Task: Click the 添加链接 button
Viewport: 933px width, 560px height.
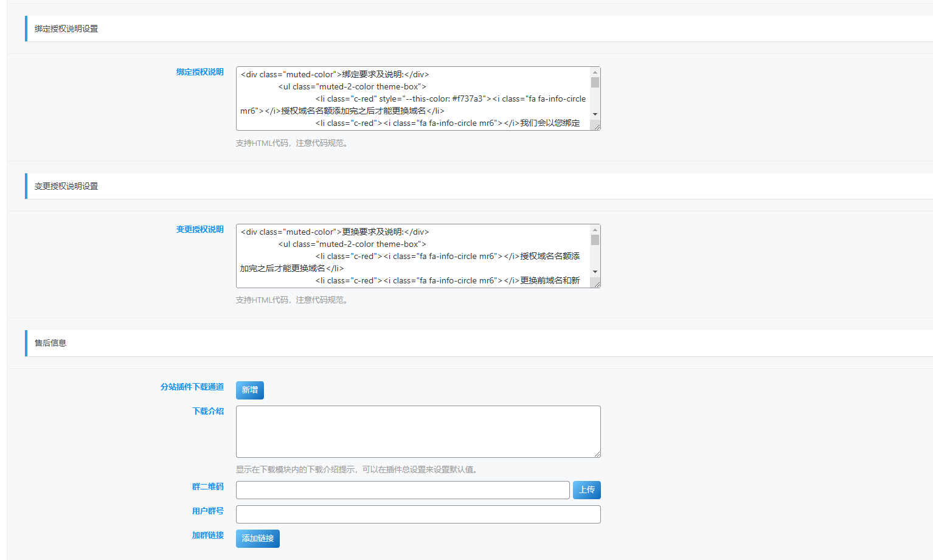Action: coord(257,539)
